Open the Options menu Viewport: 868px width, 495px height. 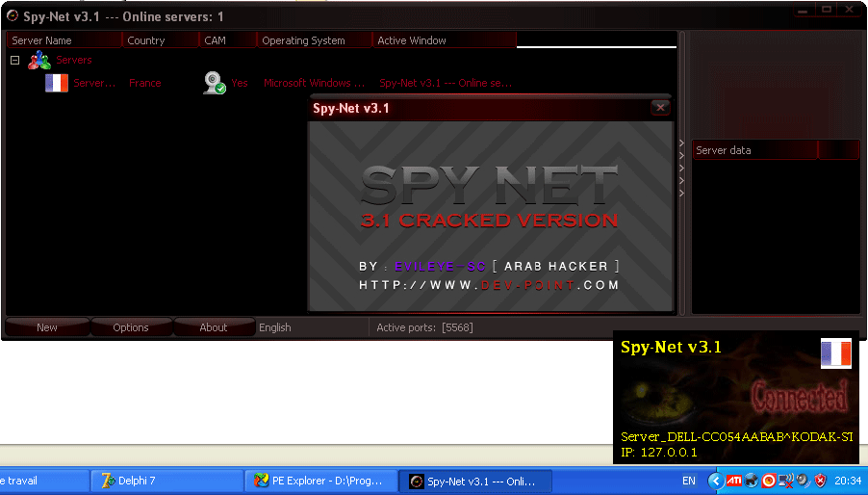131,327
